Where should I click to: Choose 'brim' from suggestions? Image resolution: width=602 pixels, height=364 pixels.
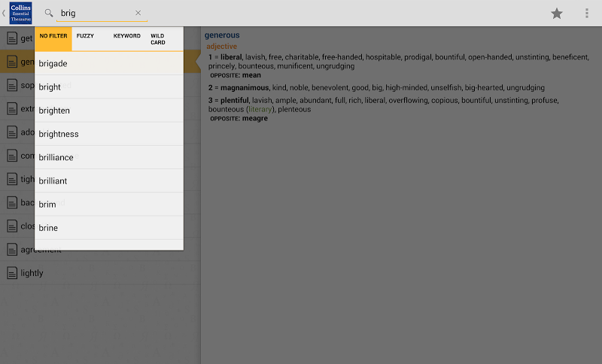109,204
